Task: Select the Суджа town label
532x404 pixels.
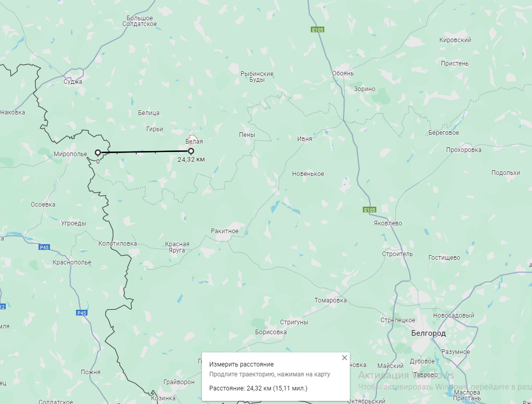Action: pos(72,82)
